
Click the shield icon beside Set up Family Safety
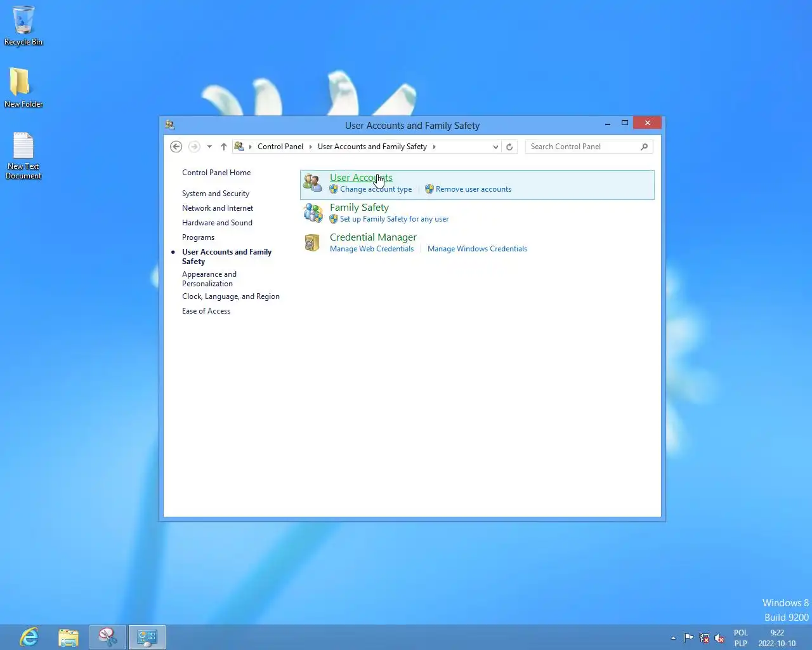pos(334,219)
